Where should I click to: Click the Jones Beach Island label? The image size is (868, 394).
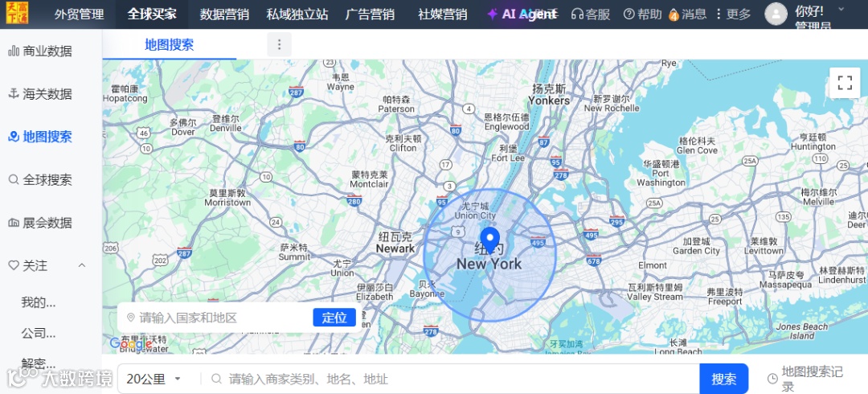click(x=801, y=331)
